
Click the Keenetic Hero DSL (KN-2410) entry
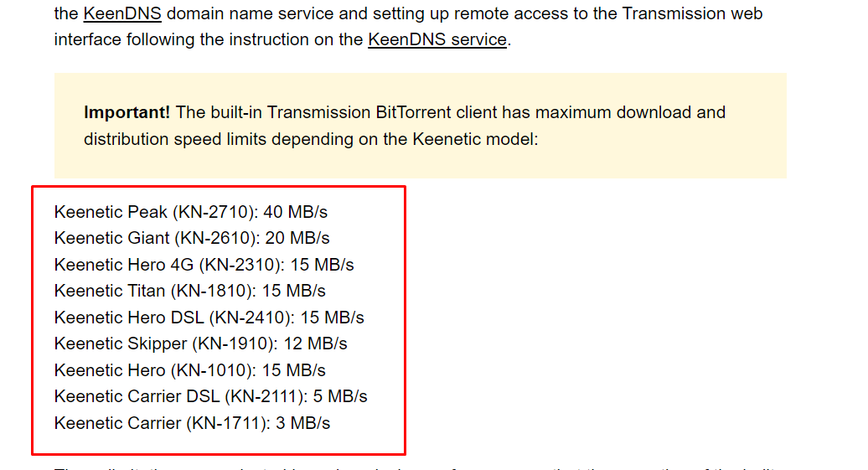[x=209, y=318]
